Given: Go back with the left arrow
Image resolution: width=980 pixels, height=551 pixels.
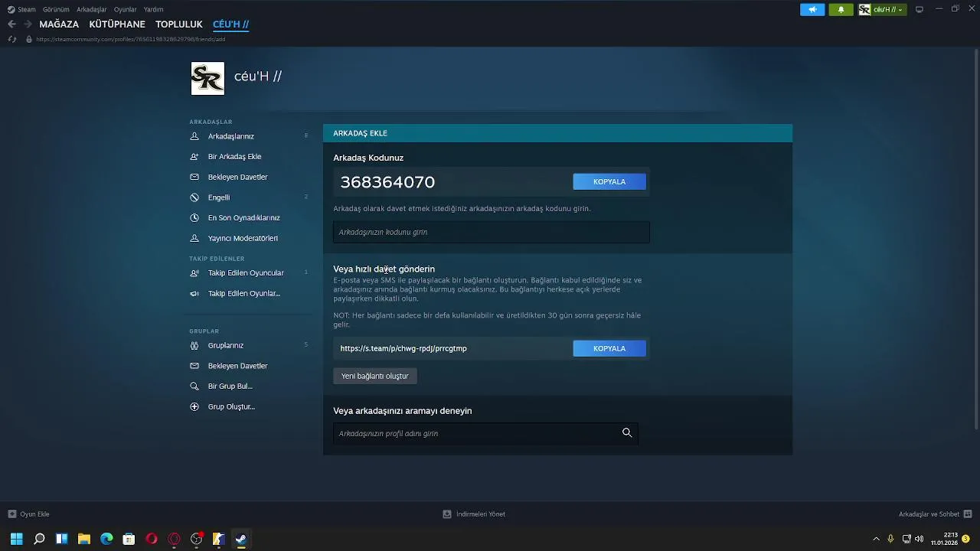Looking at the screenshot, I should (x=11, y=24).
